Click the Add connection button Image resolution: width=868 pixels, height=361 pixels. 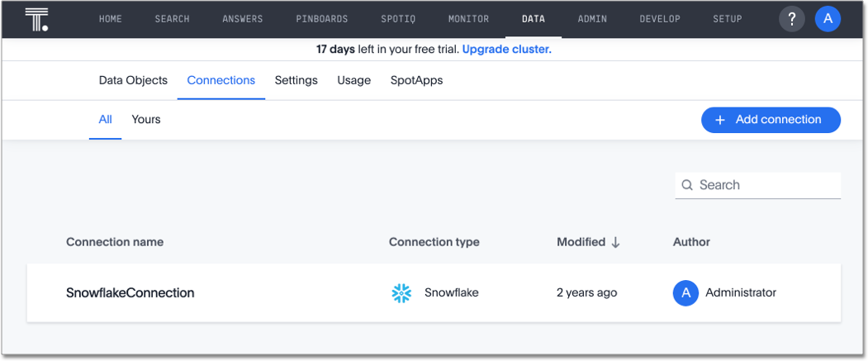(x=771, y=120)
